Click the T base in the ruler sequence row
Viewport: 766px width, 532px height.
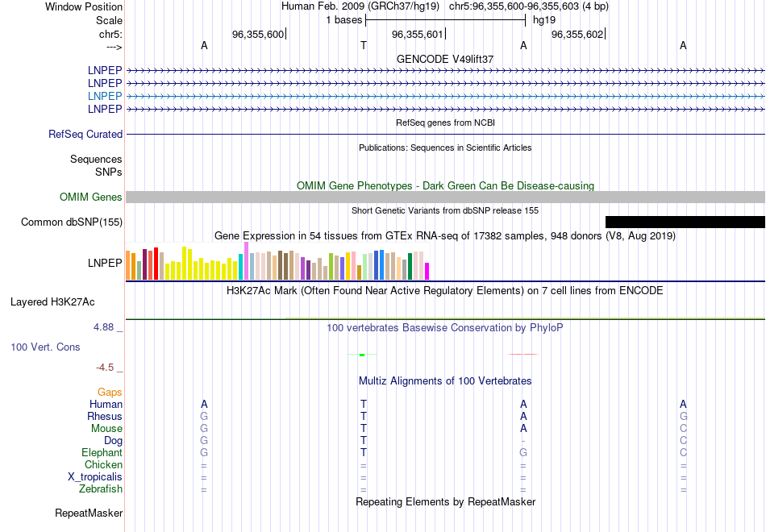click(364, 45)
